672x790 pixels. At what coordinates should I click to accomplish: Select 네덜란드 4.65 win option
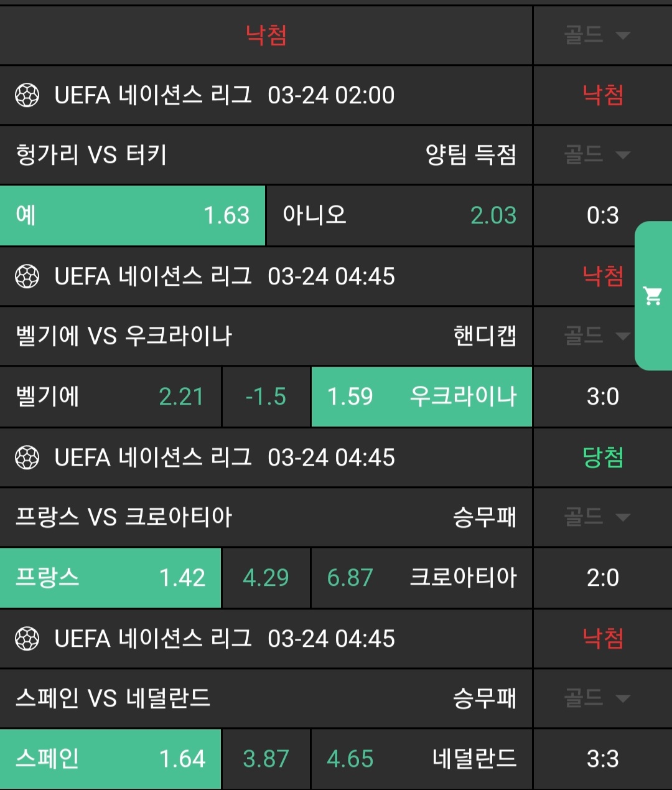tap(421, 759)
